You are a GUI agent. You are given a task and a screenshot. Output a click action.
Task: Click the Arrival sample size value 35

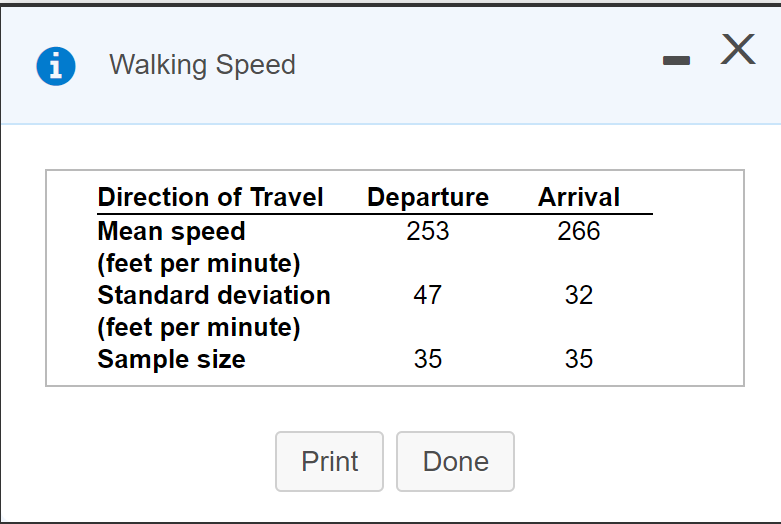[x=579, y=359]
